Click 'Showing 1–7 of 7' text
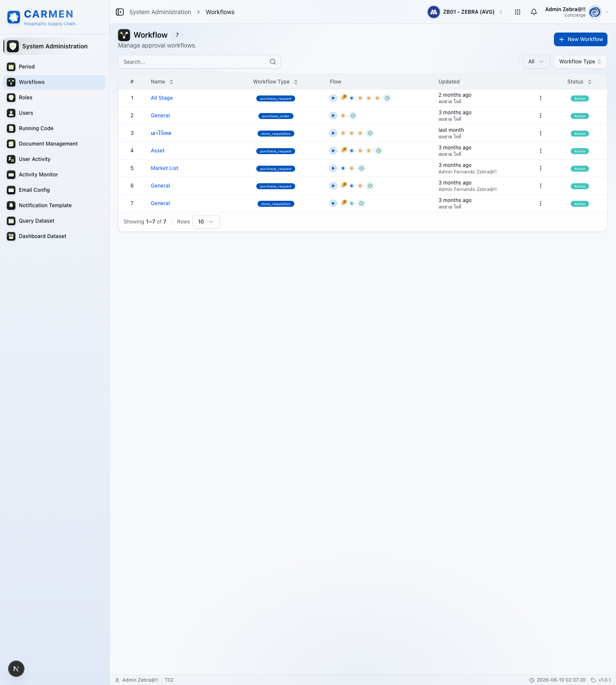 pyautogui.click(x=145, y=222)
